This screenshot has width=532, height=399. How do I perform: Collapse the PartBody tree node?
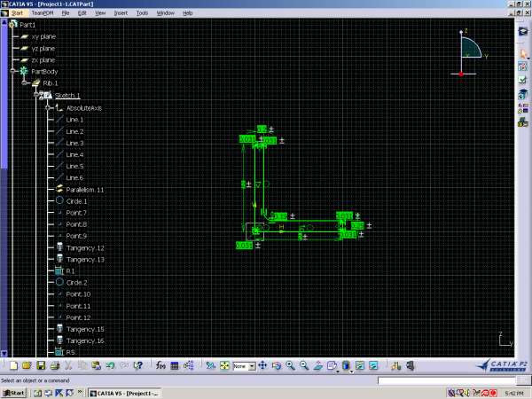coord(13,71)
